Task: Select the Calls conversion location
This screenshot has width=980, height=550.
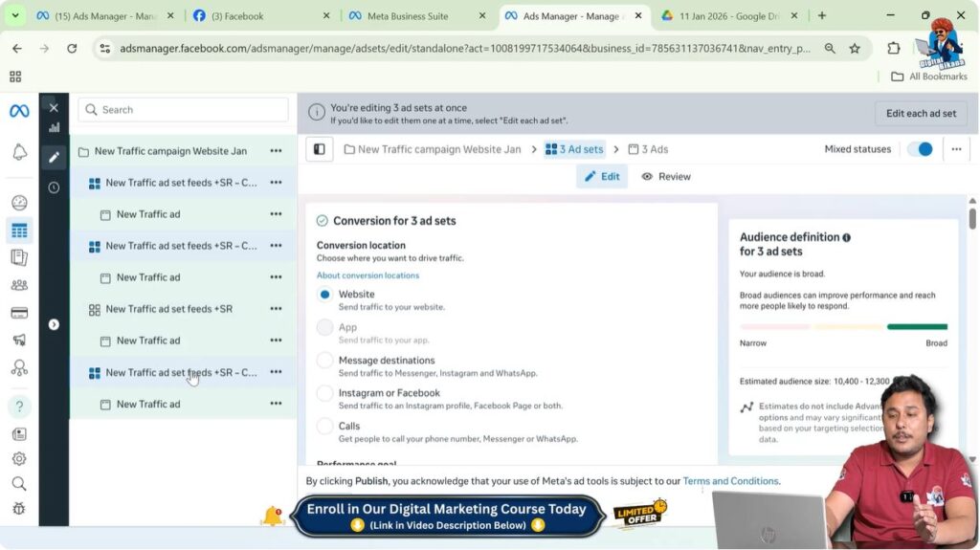Action: click(x=324, y=427)
